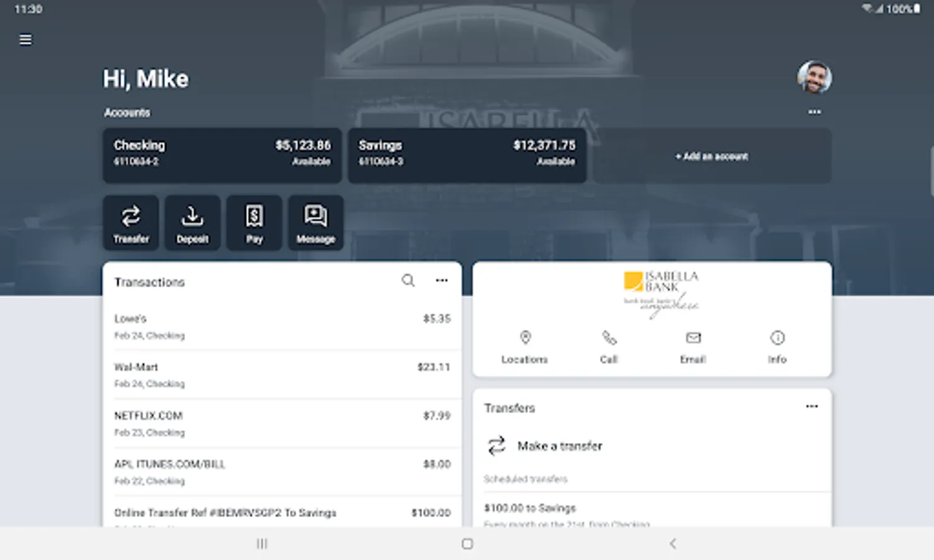Open Transactions card three-dot menu
Viewport: 934px width, 560px height.
442,281
